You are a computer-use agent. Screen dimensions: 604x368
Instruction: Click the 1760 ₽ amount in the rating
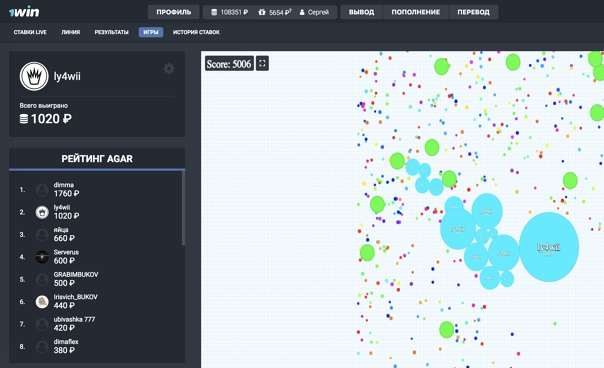click(66, 193)
